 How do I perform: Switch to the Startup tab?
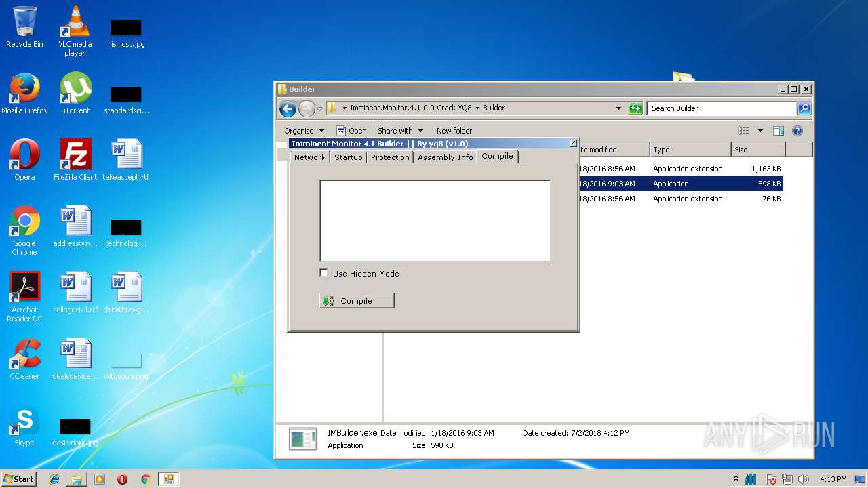click(x=349, y=157)
